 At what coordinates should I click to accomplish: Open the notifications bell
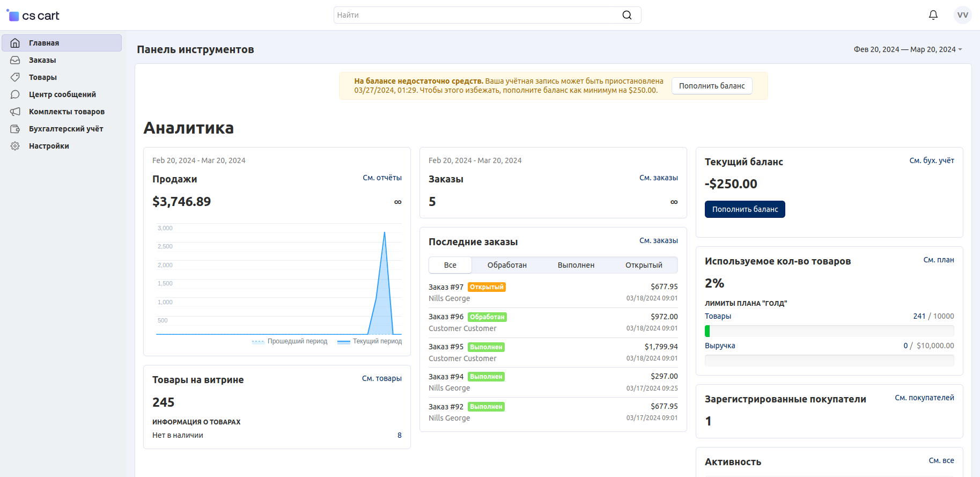tap(933, 15)
